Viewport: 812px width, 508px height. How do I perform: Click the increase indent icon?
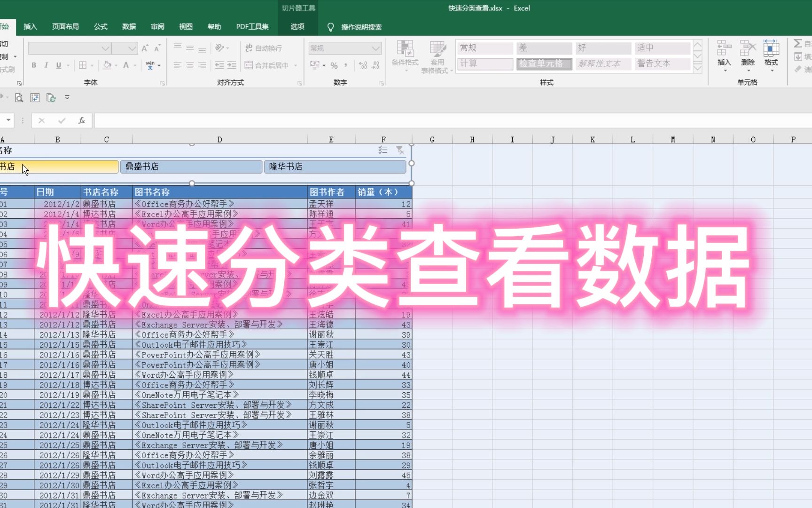232,65
